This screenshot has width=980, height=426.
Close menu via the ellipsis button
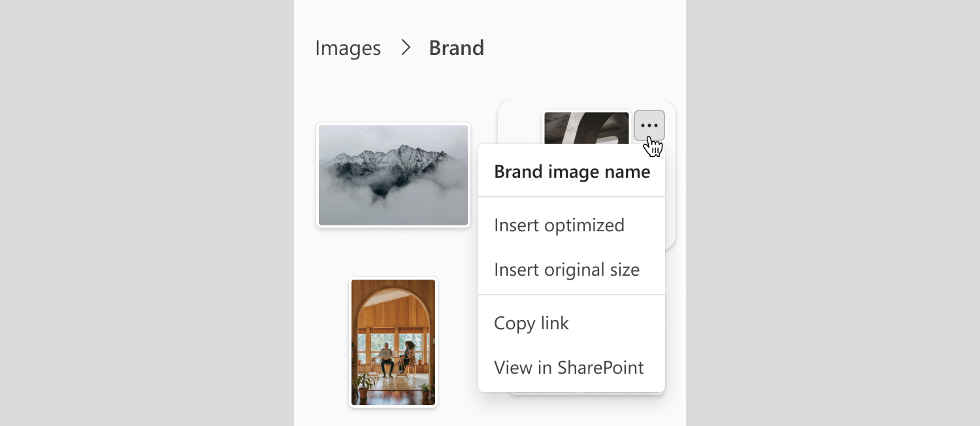point(649,125)
